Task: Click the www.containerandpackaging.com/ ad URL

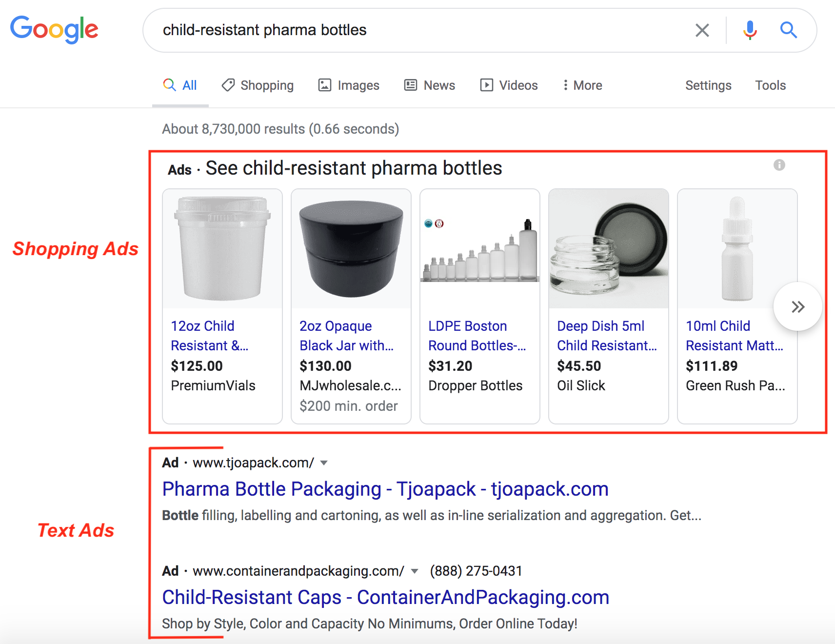Action: coord(298,571)
